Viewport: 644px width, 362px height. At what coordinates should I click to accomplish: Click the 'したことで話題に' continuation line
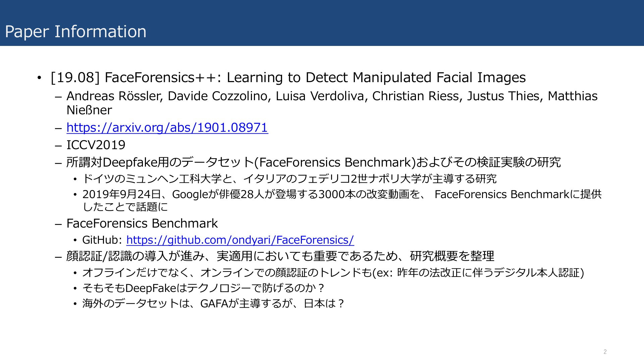pos(125,207)
